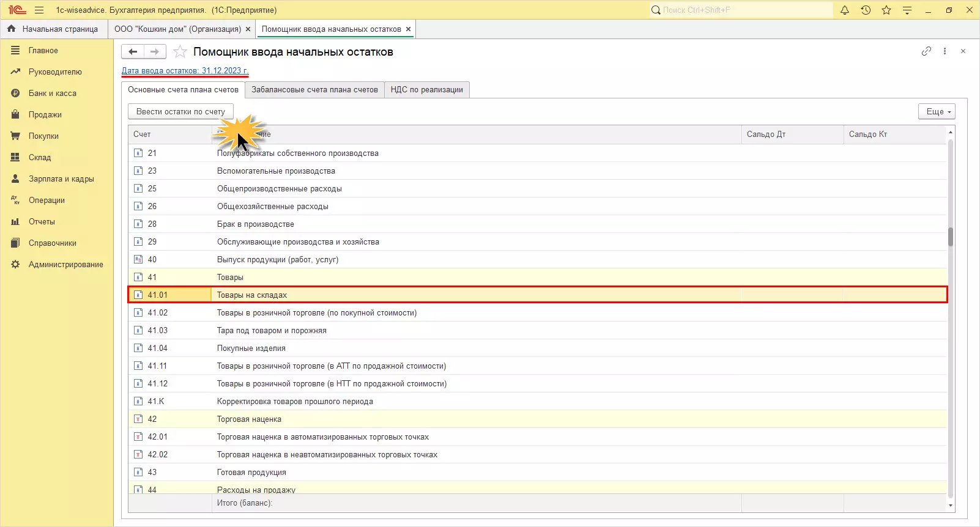
Task: Click the Зарплата и кадры person icon
Action: coord(15,179)
